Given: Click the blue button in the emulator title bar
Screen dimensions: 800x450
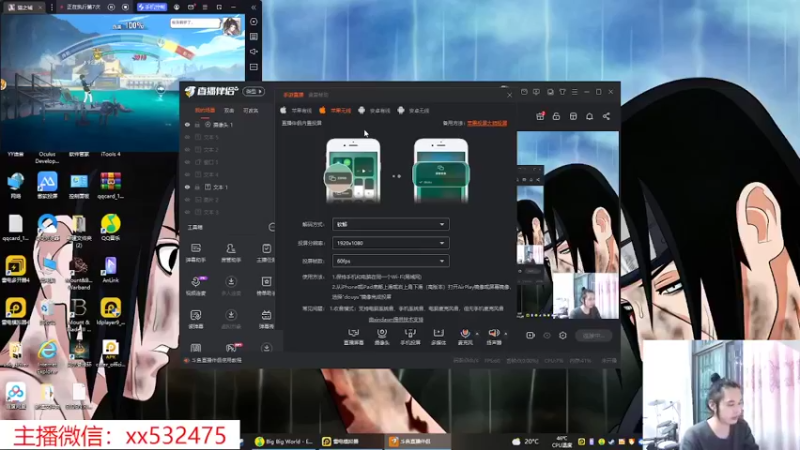Looking at the screenshot, I should point(152,7).
